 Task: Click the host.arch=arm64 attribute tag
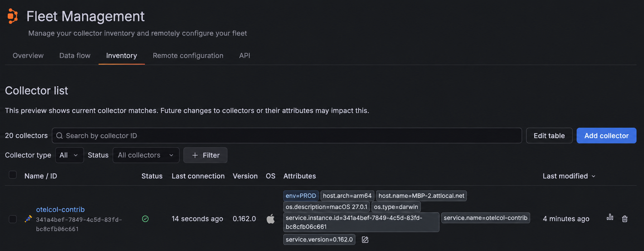click(347, 196)
